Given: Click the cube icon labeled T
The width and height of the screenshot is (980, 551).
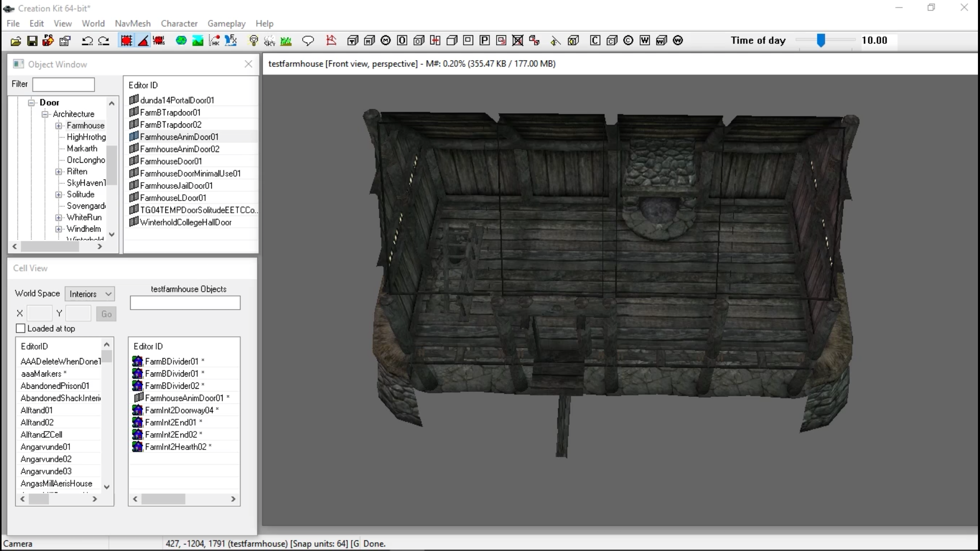Looking at the screenshot, I should click(353, 41).
